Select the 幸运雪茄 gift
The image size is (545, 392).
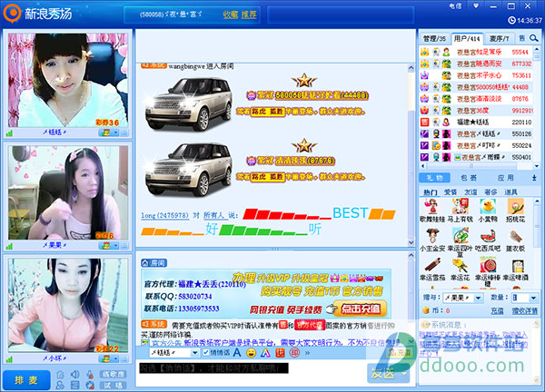click(x=432, y=269)
